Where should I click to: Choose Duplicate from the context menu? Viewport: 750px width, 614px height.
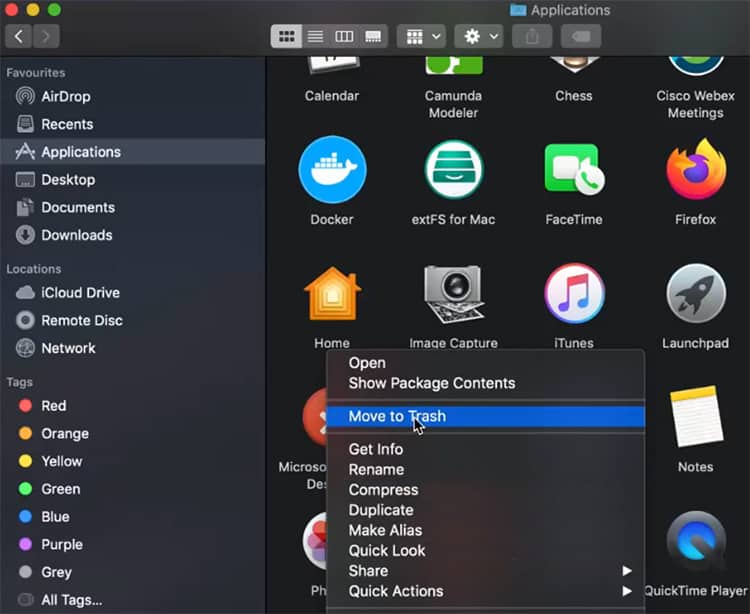pos(485,510)
